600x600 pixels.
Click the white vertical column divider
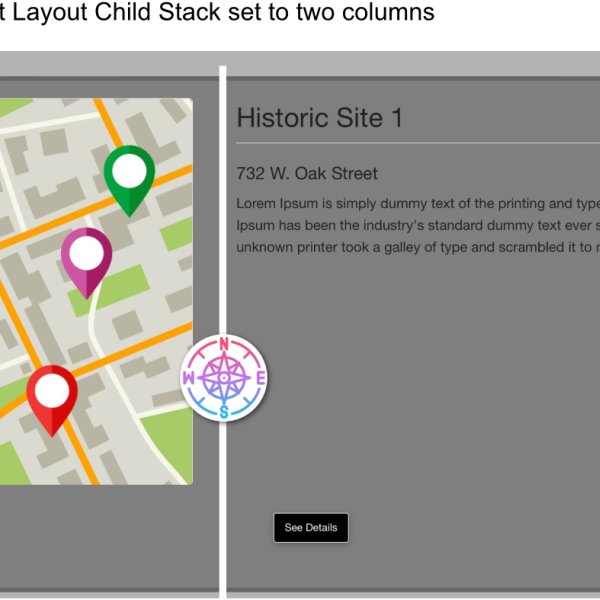223,200
